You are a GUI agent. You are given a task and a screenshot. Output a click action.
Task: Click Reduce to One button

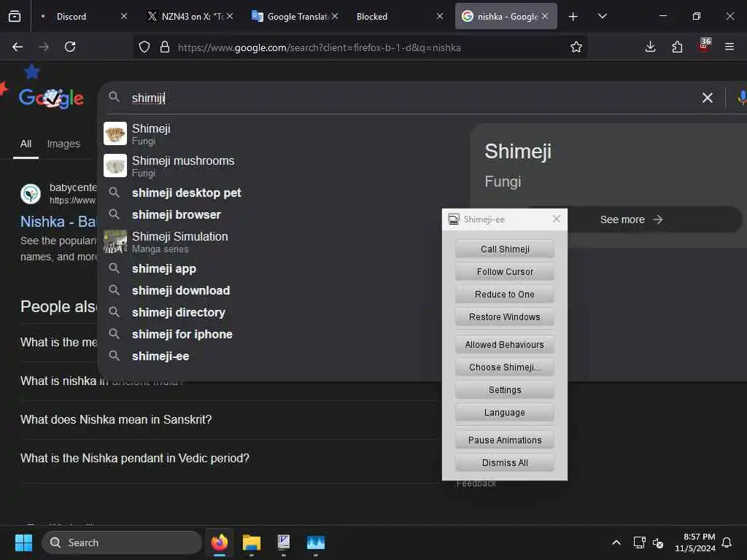(505, 295)
